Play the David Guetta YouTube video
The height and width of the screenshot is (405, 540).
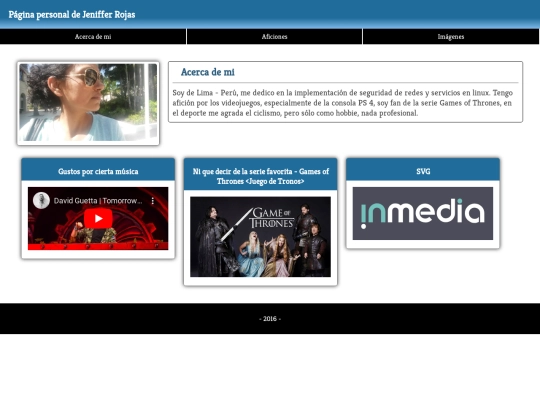(x=98, y=218)
